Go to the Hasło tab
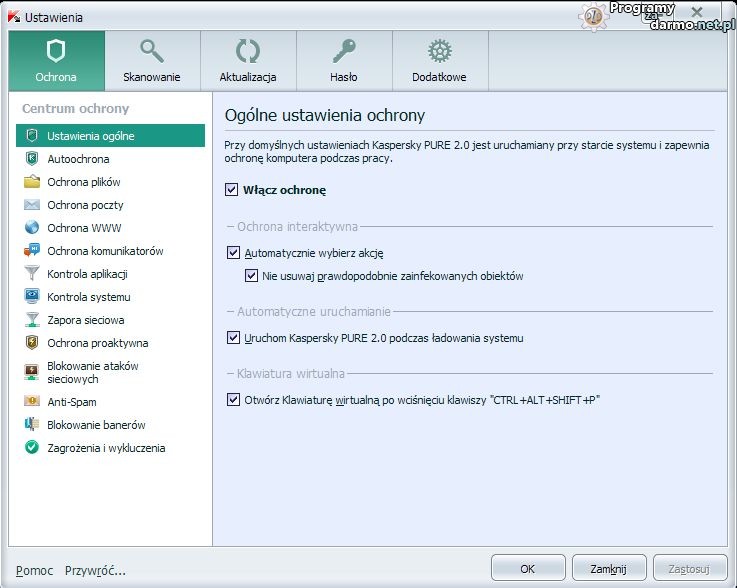This screenshot has height=588, width=737. tap(344, 61)
